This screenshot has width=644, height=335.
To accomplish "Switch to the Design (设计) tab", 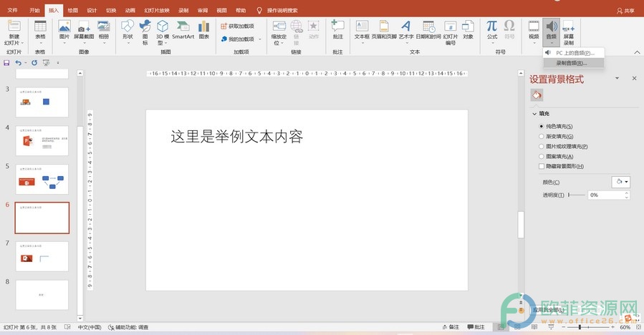I will click(x=92, y=10).
